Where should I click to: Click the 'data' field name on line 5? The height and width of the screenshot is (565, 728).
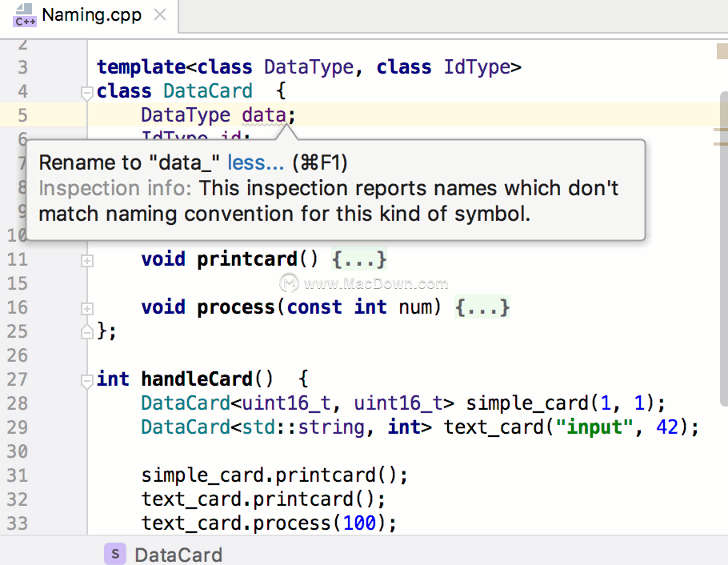tap(264, 115)
